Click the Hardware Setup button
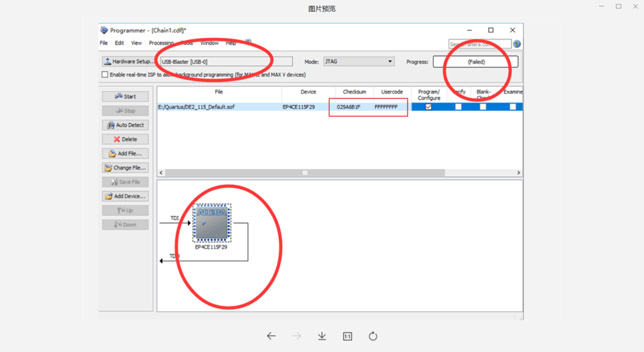 (129, 62)
